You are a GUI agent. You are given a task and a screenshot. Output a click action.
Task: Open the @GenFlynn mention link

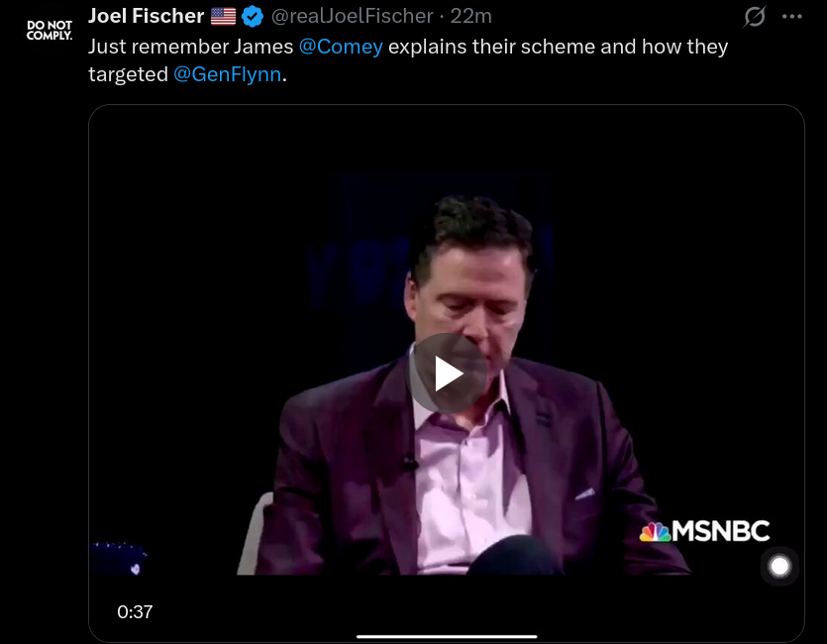[227, 74]
